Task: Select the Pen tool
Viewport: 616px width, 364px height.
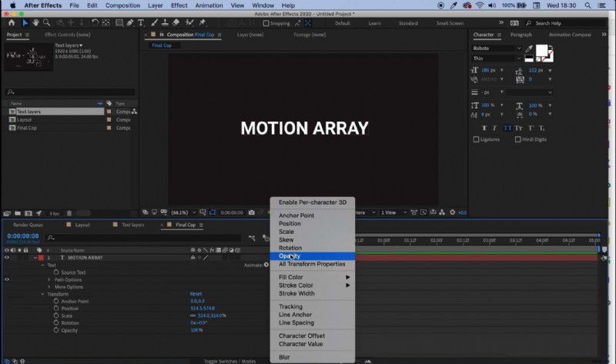Action: [130, 23]
